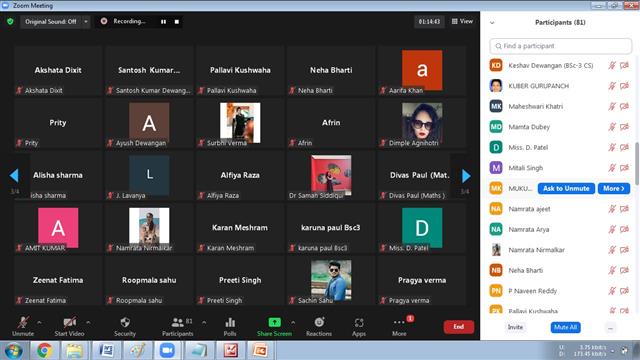The height and width of the screenshot is (360, 640).
Task: Click the Unmute microphone icon
Action: click(23, 323)
